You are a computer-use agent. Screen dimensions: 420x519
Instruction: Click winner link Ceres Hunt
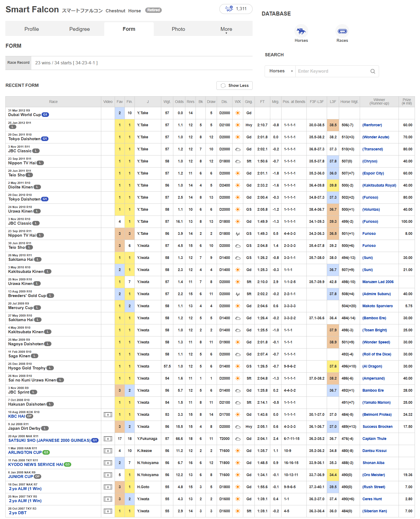[x=372, y=499]
